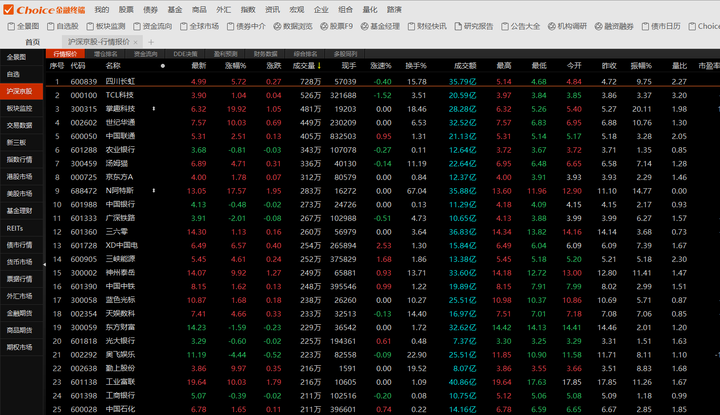
Task: Click stock code 000100
Action: click(84, 95)
